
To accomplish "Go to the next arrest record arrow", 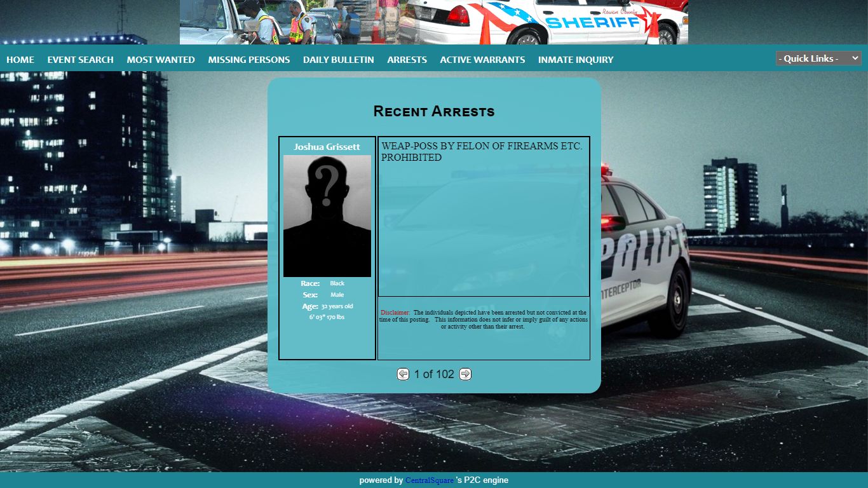I will click(465, 374).
